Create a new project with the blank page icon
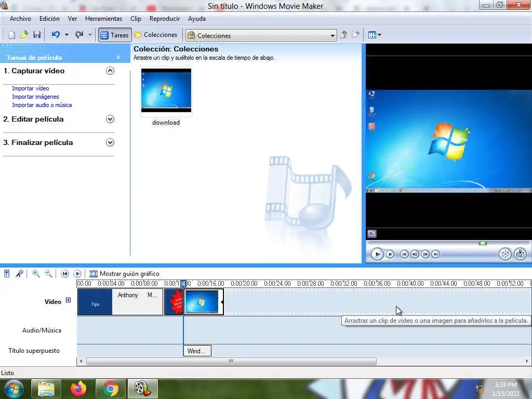 click(12, 35)
